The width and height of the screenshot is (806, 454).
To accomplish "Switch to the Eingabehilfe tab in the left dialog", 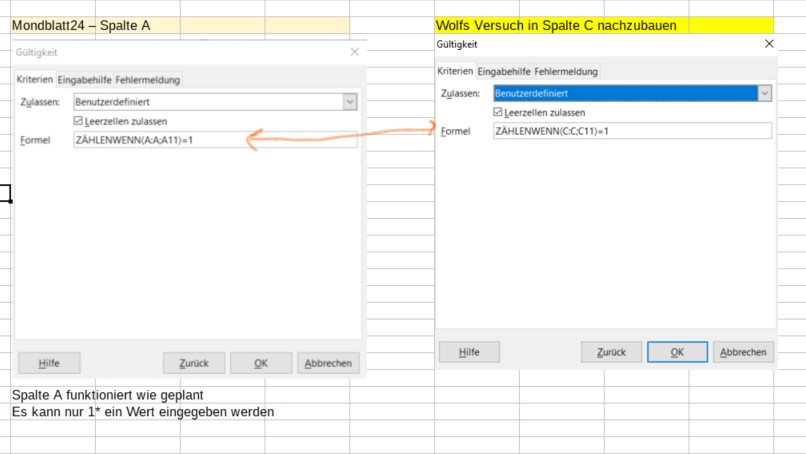I will point(84,80).
